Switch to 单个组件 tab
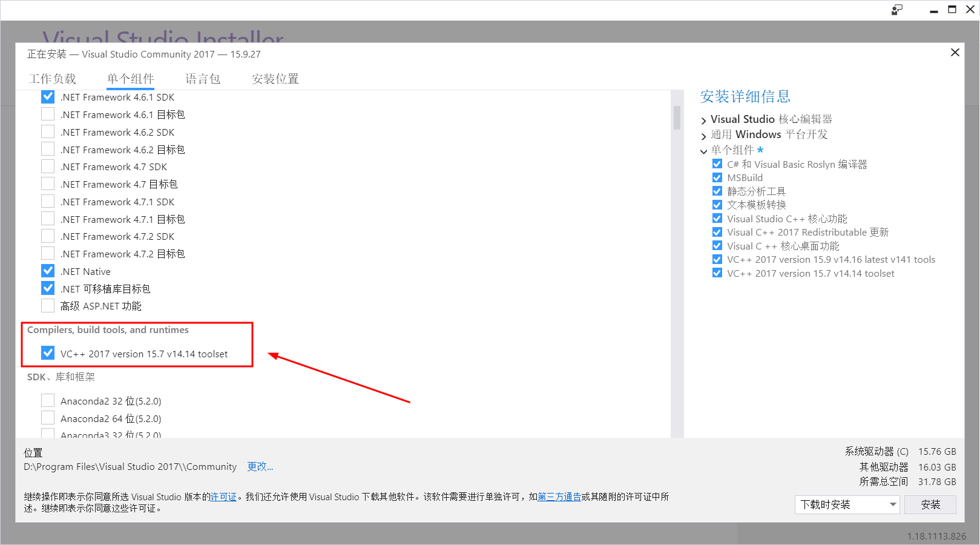 pyautogui.click(x=131, y=79)
